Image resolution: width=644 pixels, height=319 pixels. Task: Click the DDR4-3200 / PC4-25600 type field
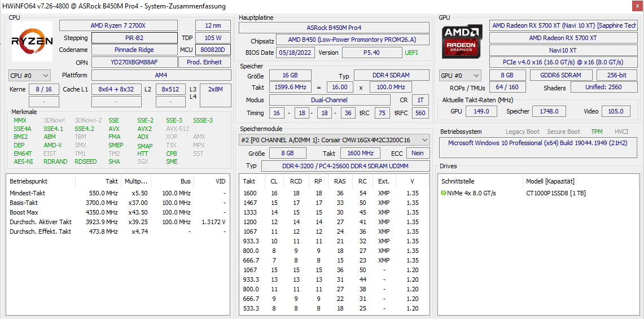click(x=345, y=165)
